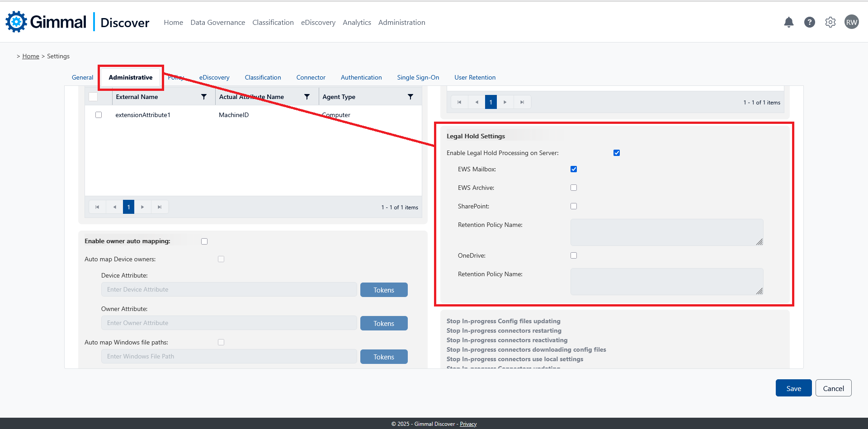Jump to first page of the attribute table
Screen dimensions: 868x429
[97, 207]
